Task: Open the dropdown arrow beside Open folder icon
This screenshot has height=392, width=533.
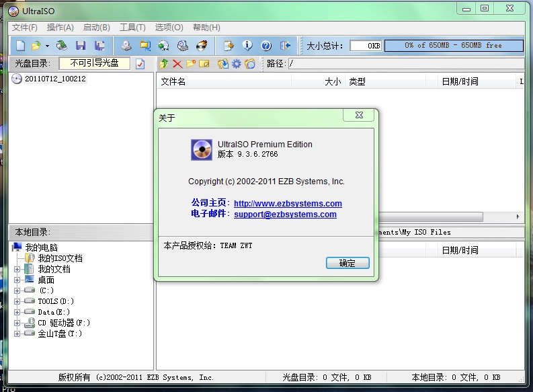Action: tap(47, 46)
